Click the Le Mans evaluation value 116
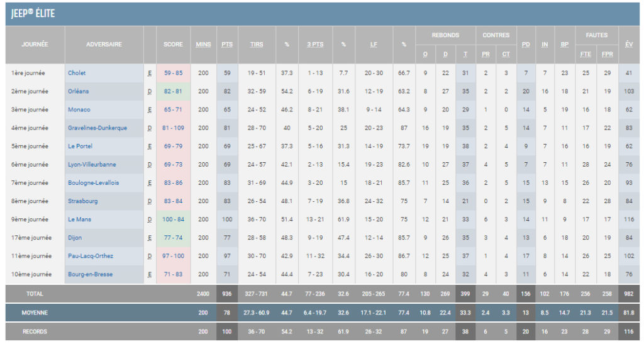The image size is (644, 344). point(629,219)
